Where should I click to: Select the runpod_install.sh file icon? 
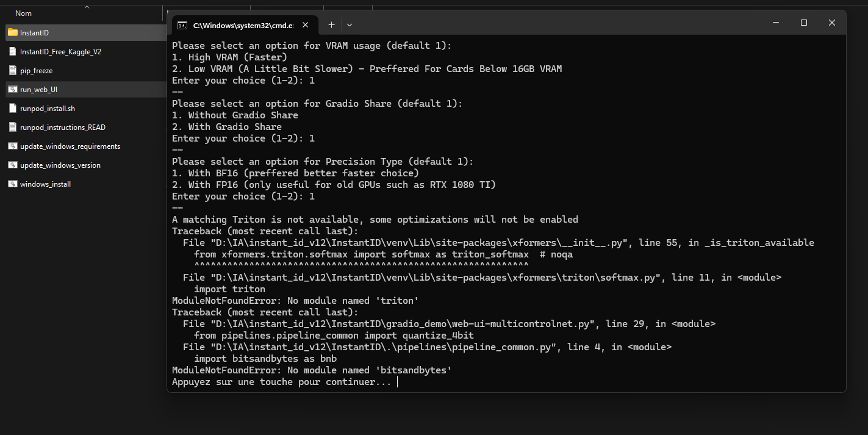(x=12, y=108)
